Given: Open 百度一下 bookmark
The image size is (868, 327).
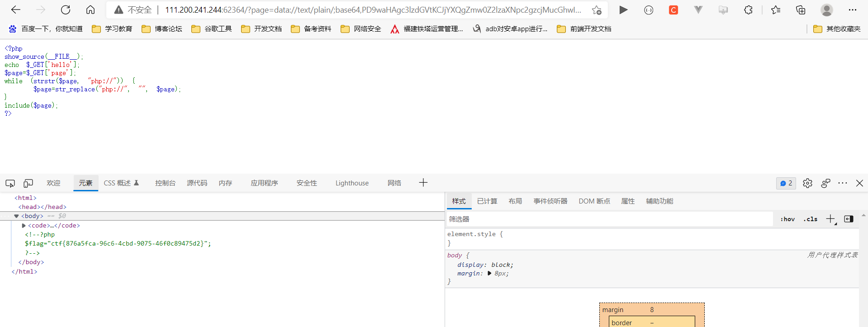Looking at the screenshot, I should 46,29.
